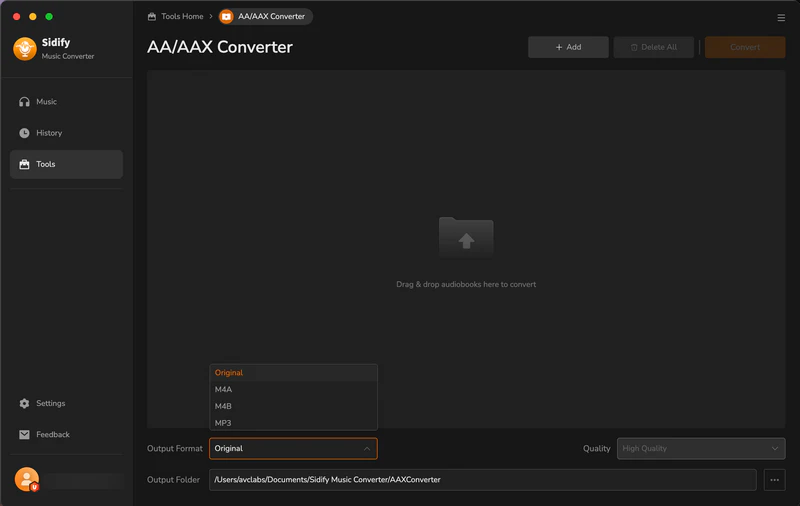Click the clock History icon
This screenshot has width=800, height=506.
24,133
